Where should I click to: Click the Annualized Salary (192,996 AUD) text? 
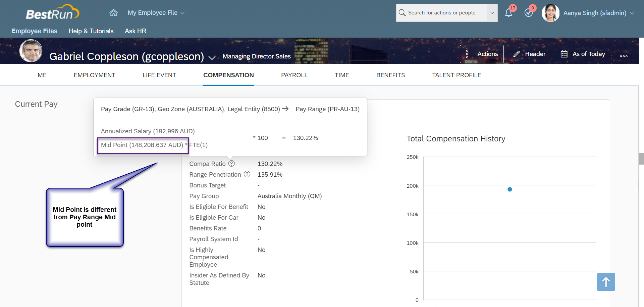[x=148, y=131]
